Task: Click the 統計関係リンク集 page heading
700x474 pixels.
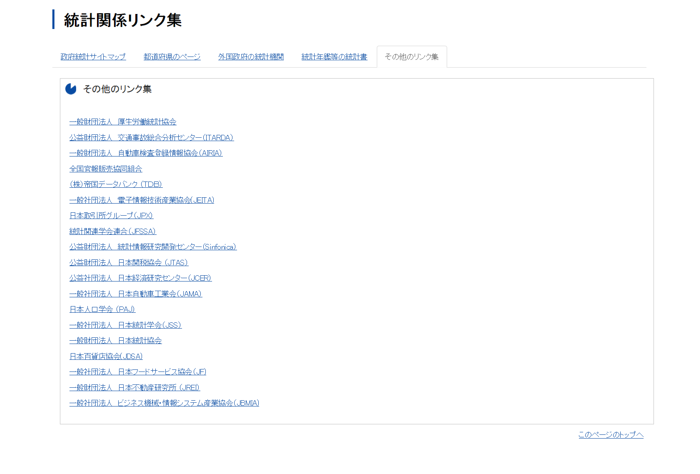Action: [123, 20]
